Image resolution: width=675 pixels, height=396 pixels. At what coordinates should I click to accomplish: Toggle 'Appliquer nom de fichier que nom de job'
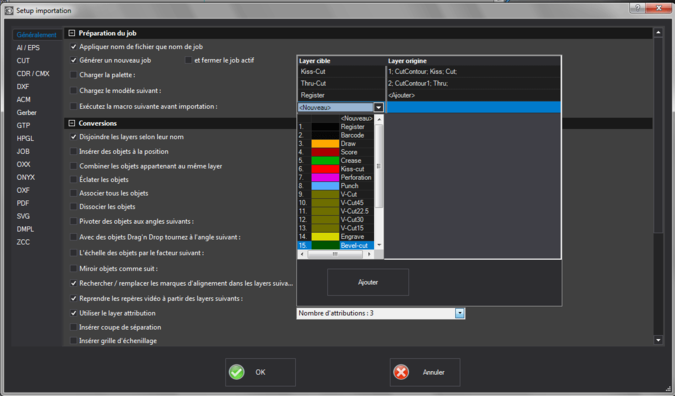[x=74, y=46]
